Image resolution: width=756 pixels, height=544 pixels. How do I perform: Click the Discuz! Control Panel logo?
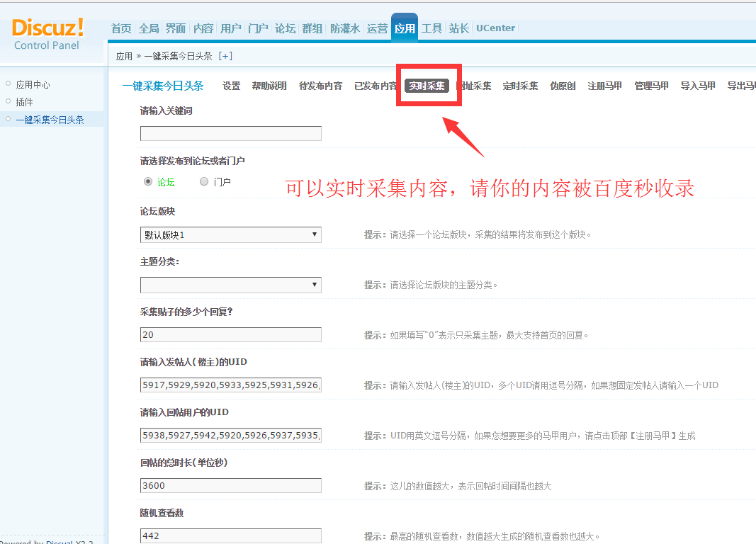[x=47, y=34]
